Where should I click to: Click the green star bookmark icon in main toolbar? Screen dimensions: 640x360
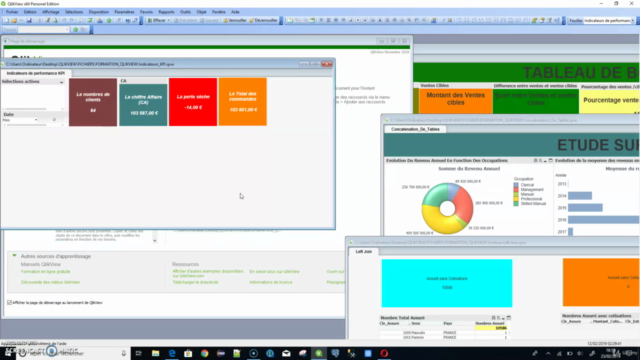click(x=109, y=20)
